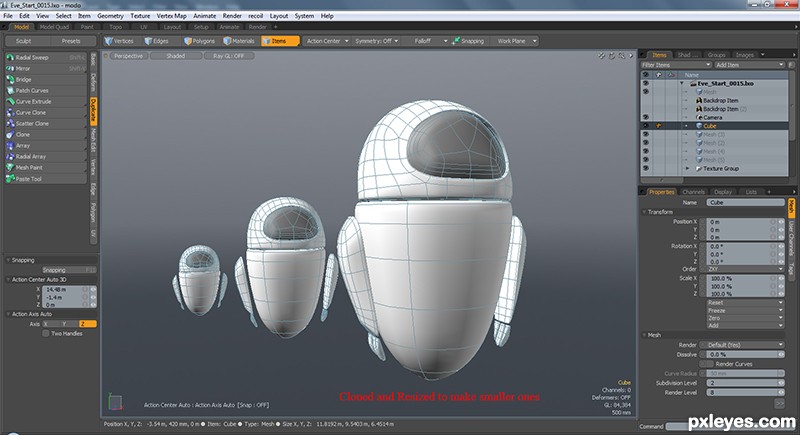Image resolution: width=800 pixels, height=435 pixels.
Task: Toggle visibility of the Camera item
Action: [645, 117]
